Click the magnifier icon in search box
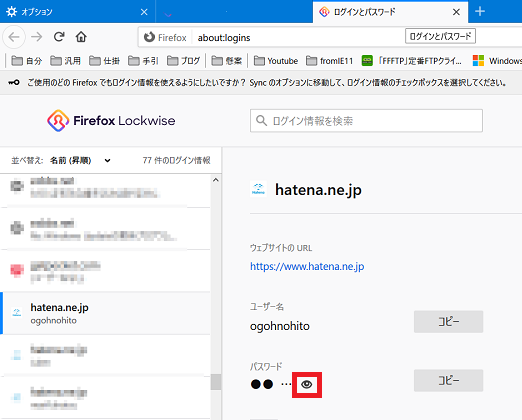 (261, 121)
